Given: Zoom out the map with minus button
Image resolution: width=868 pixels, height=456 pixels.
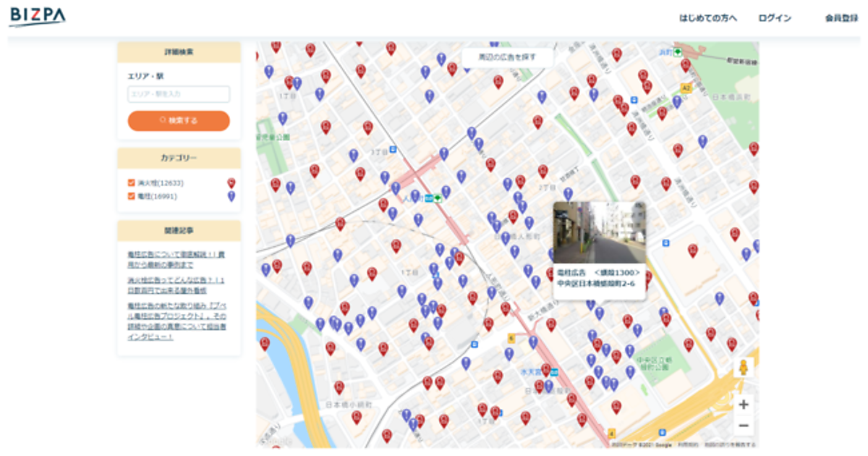Looking at the screenshot, I should tap(743, 426).
